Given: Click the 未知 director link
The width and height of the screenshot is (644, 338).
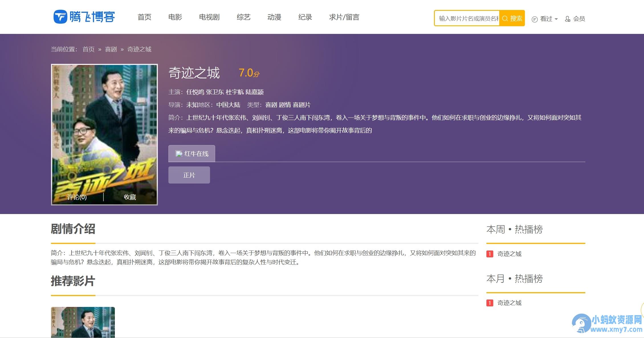Looking at the screenshot, I should [192, 105].
